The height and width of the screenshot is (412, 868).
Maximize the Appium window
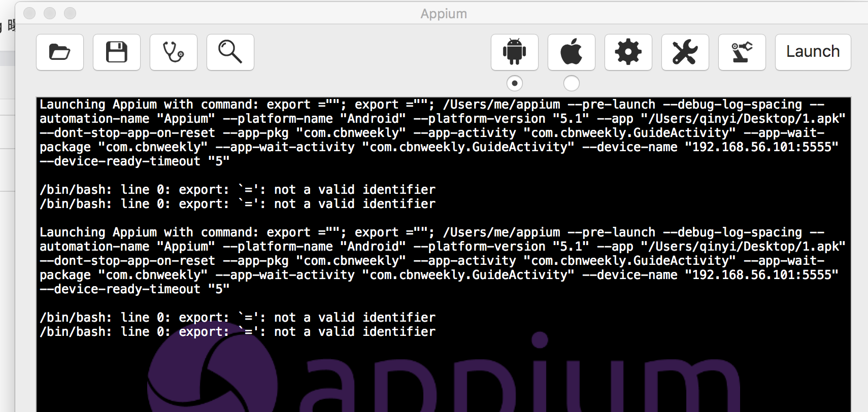(70, 13)
